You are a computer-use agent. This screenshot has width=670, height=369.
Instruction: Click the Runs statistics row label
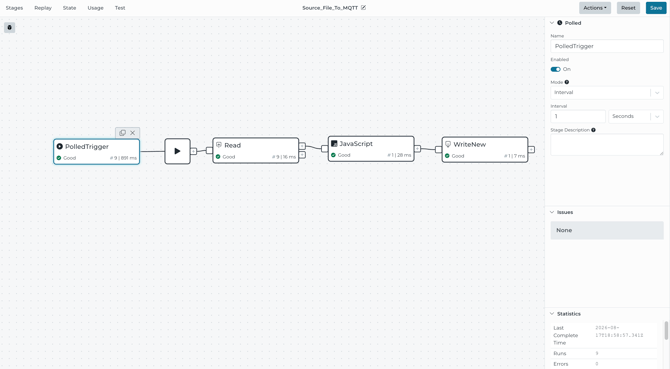pyautogui.click(x=560, y=354)
